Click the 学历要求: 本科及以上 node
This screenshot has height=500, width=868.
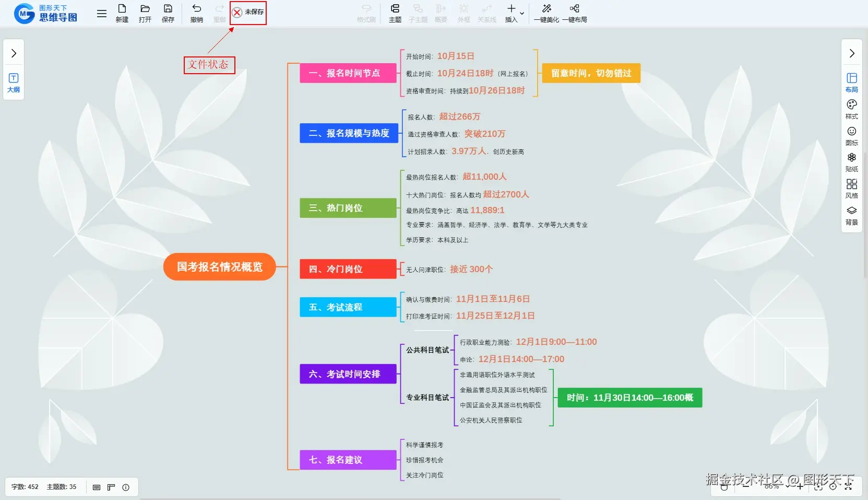point(437,240)
